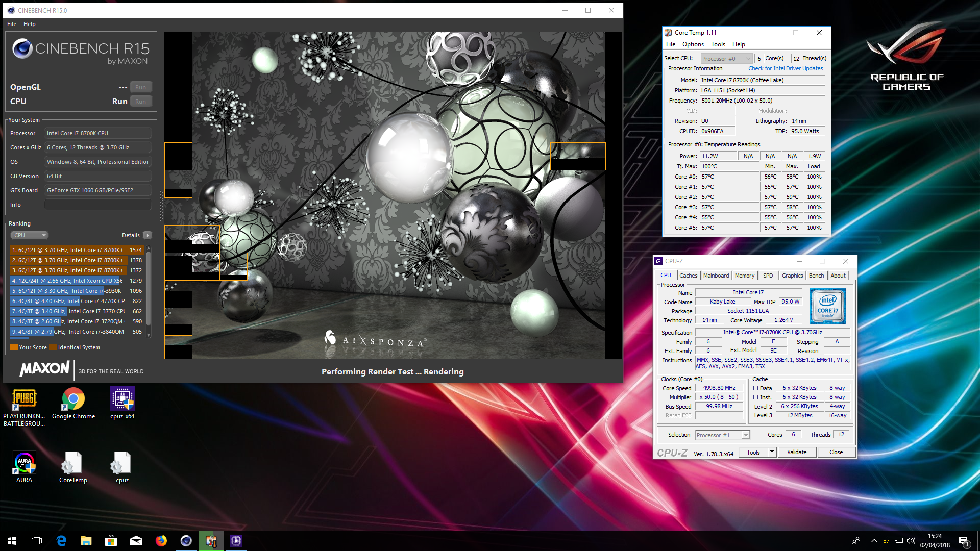The height and width of the screenshot is (551, 980).
Task: Click the Cinebench R15 logo sphere
Action: pyautogui.click(x=22, y=48)
